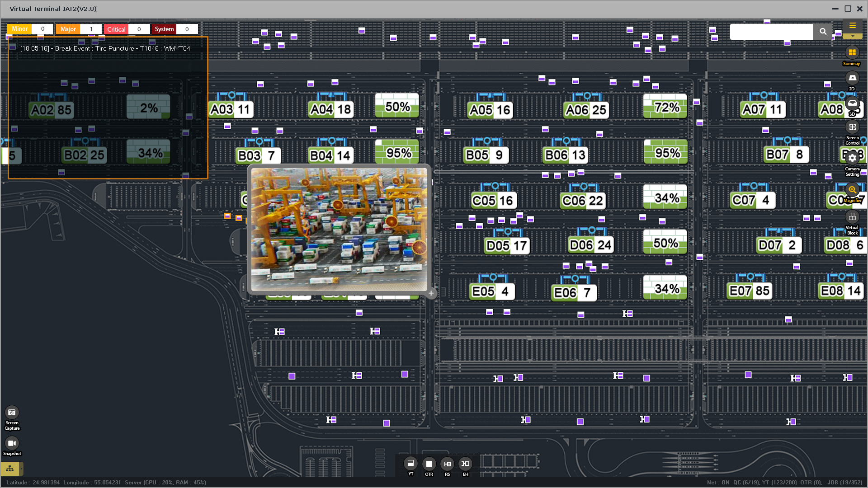Take a Screen Capture
Viewport: 868px width, 488px height.
point(12,413)
